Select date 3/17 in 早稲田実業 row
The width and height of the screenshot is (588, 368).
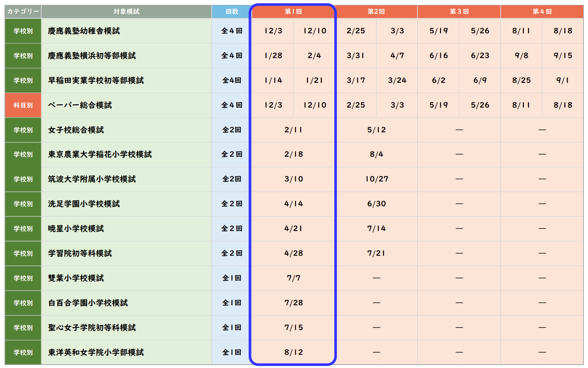pyautogui.click(x=355, y=81)
